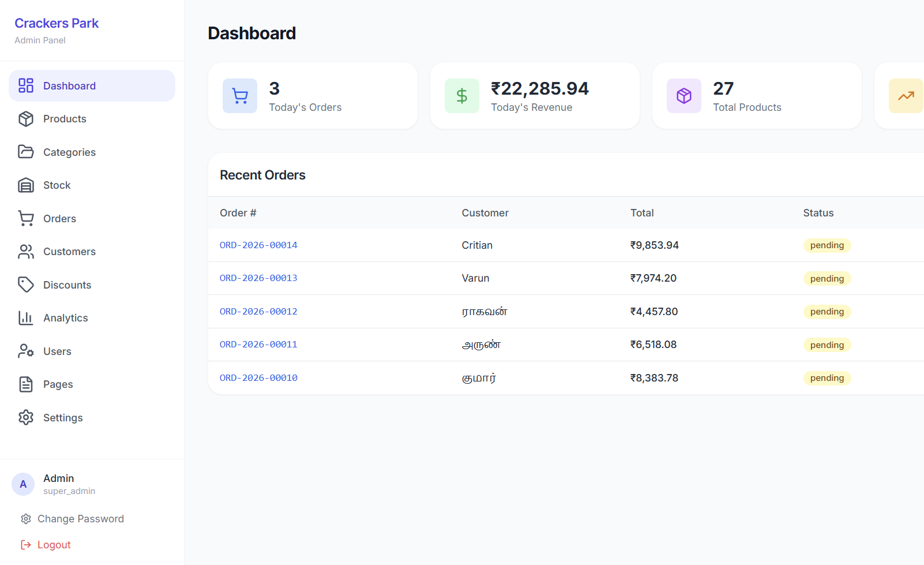Click the Customer column header
This screenshot has width=924, height=565.
[485, 213]
